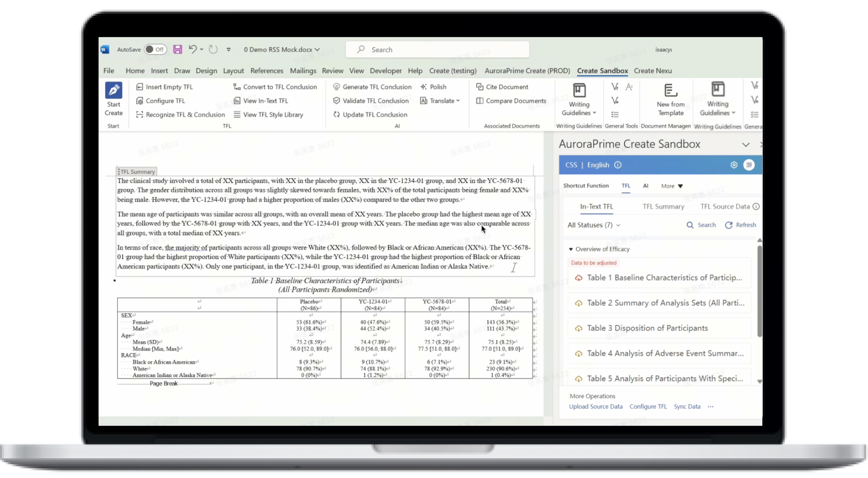This screenshot has height=478, width=868.
Task: Switch to the TFL Source Data tab
Action: (x=725, y=206)
